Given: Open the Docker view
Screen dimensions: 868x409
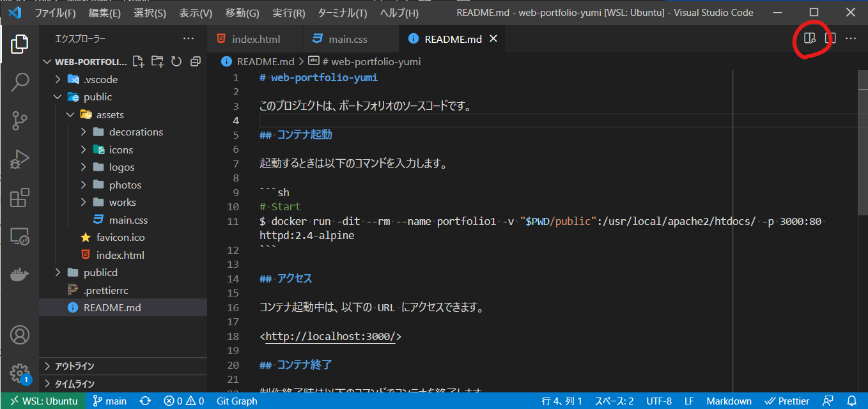Looking at the screenshot, I should coord(19,275).
